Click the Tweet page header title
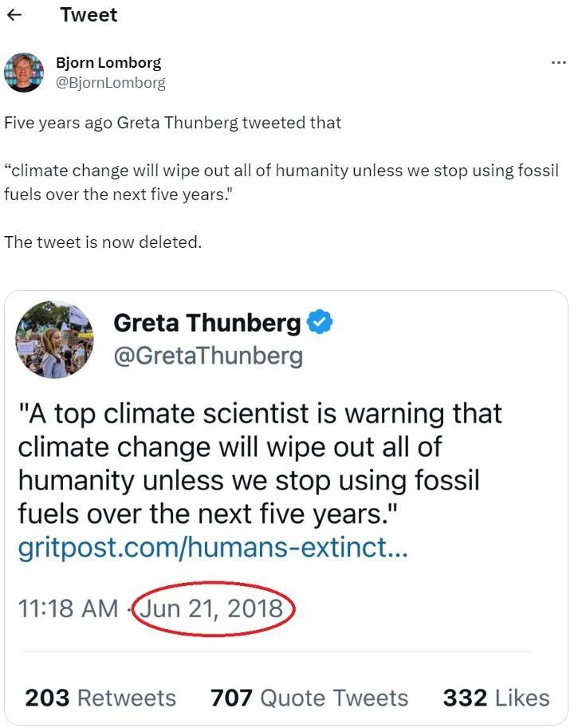Image resolution: width=582 pixels, height=728 pixels. (x=88, y=15)
